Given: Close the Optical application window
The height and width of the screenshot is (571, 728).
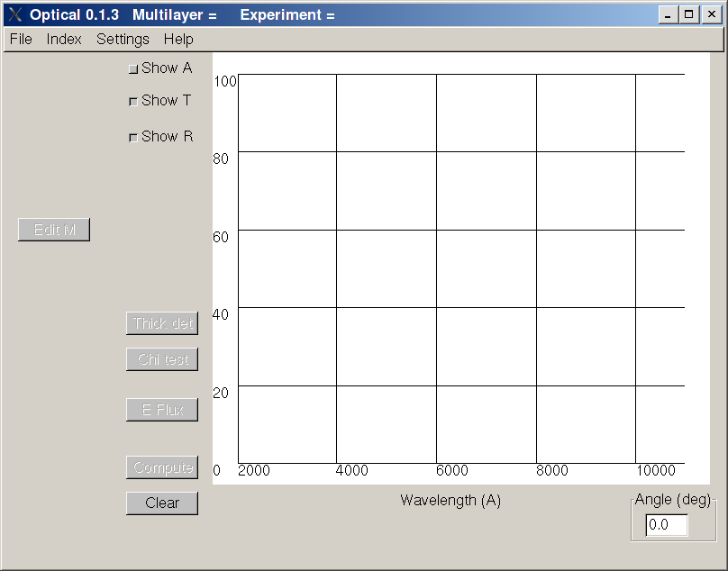Looking at the screenshot, I should point(711,14).
